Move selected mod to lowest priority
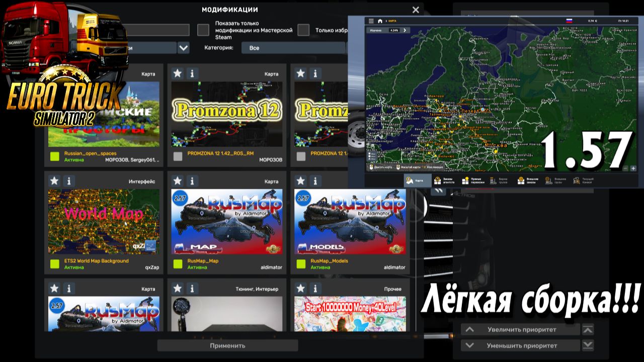Image resolution: width=644 pixels, height=362 pixels. (588, 345)
